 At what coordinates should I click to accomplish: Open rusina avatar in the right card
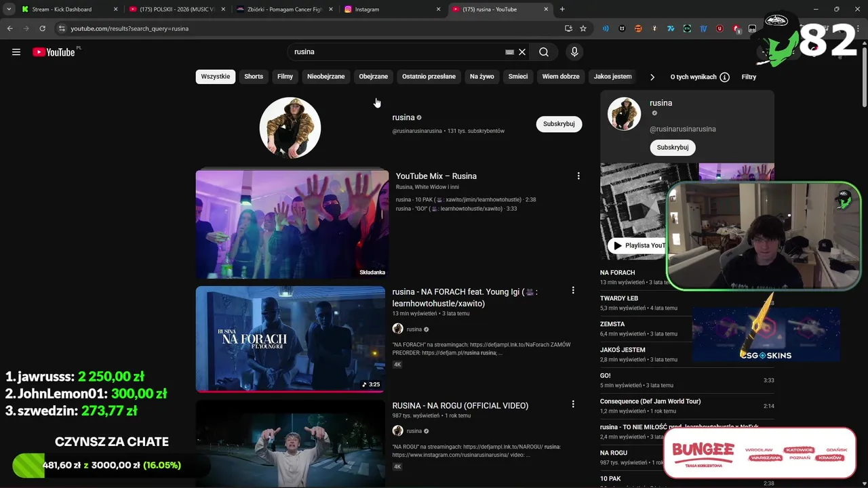[624, 114]
